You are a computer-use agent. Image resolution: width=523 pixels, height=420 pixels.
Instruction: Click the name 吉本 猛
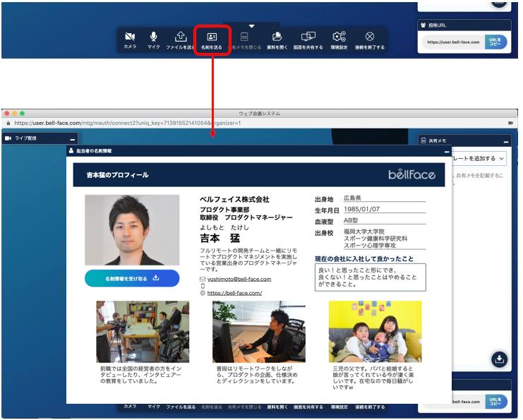pyautogui.click(x=220, y=238)
